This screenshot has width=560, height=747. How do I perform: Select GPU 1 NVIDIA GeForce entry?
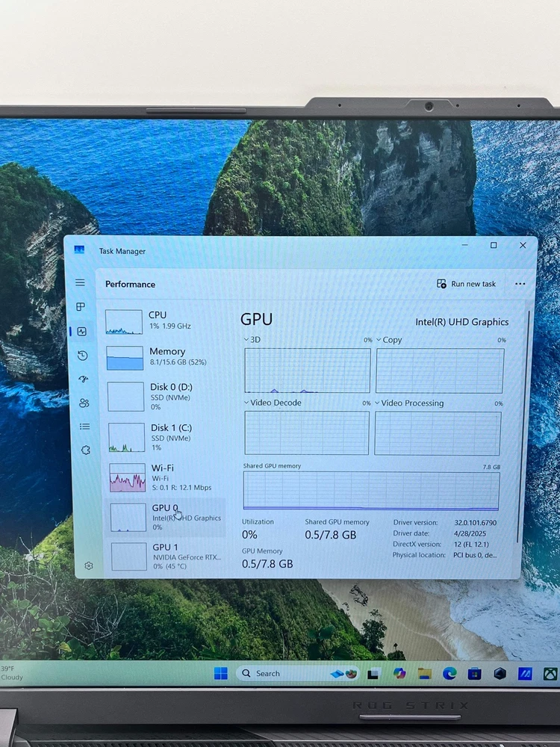point(164,557)
